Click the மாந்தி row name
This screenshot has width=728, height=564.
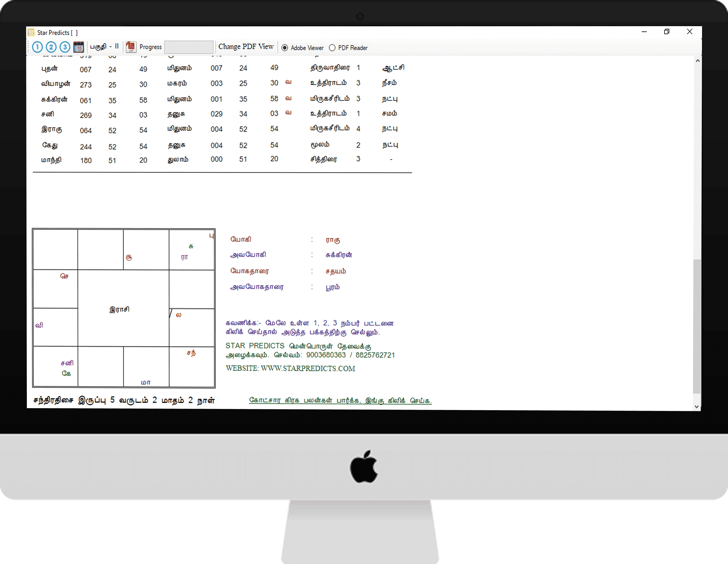51,160
